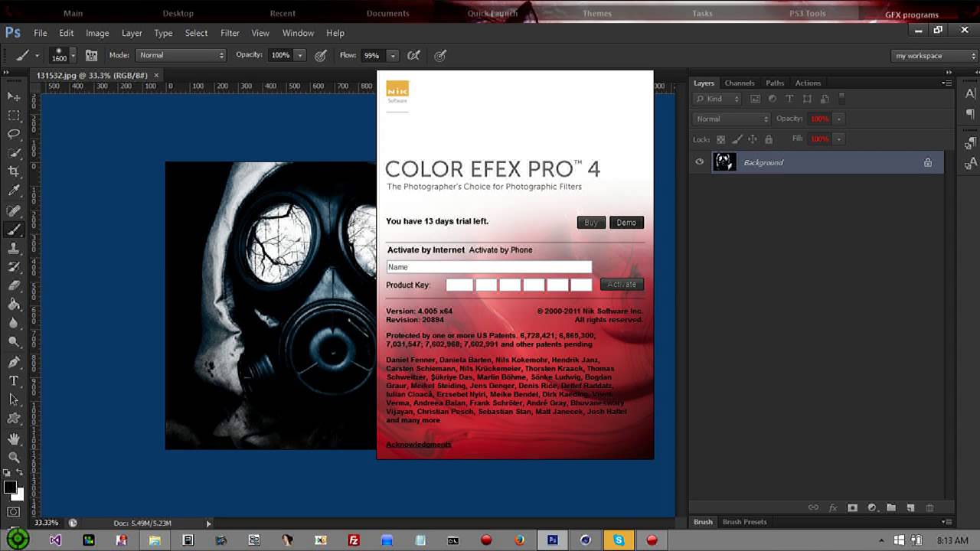Viewport: 980px width, 551px height.
Task: Open layer blend mode dropdown showing Normal
Action: (x=731, y=119)
